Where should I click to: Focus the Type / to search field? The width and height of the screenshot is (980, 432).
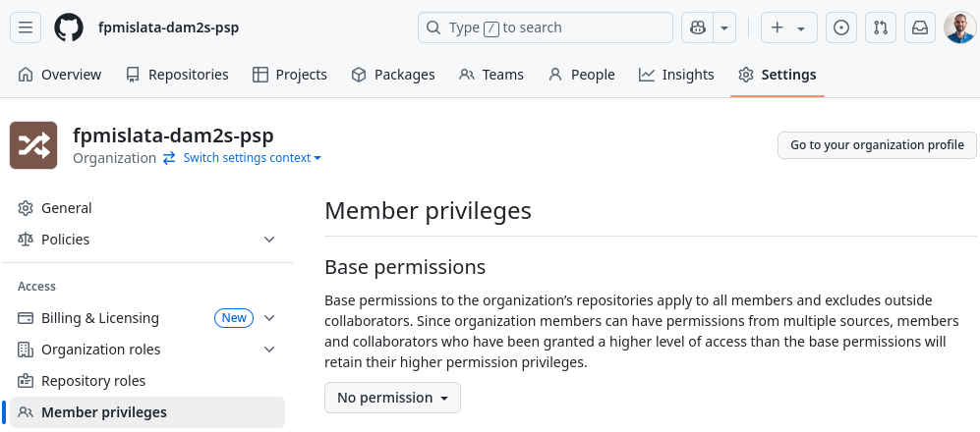click(x=545, y=27)
